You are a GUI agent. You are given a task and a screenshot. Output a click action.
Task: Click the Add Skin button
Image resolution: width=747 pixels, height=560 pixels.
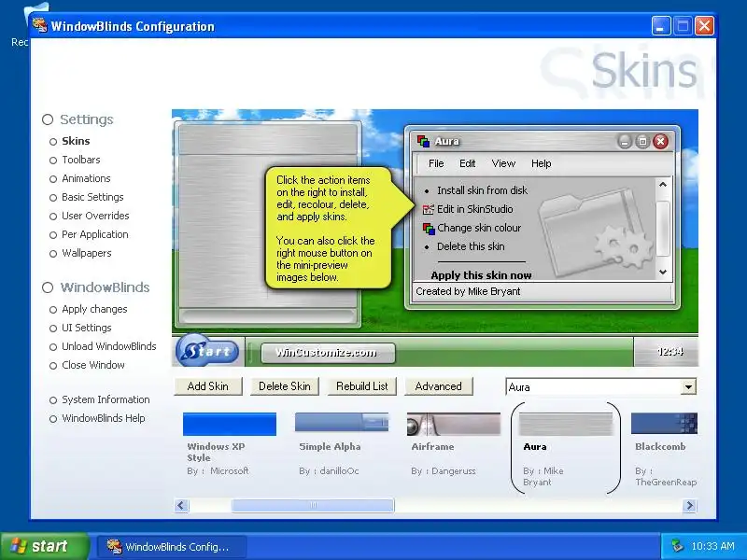tap(207, 386)
